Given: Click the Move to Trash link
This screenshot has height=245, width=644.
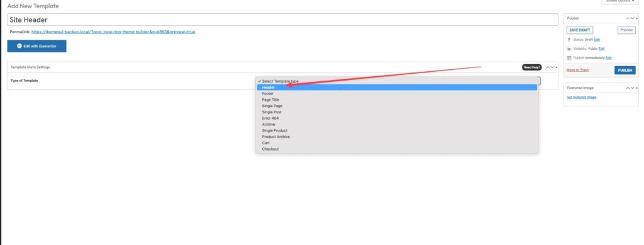Looking at the screenshot, I should [x=577, y=70].
